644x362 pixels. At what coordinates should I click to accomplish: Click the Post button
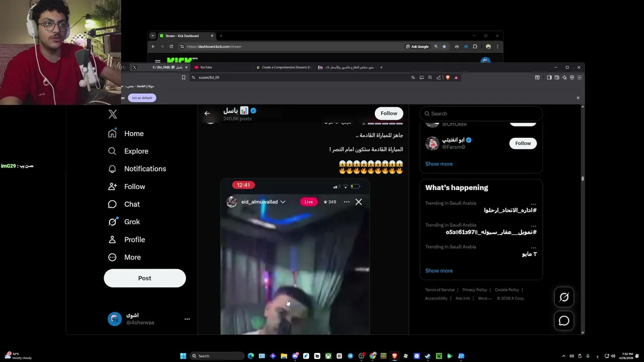tap(145, 278)
